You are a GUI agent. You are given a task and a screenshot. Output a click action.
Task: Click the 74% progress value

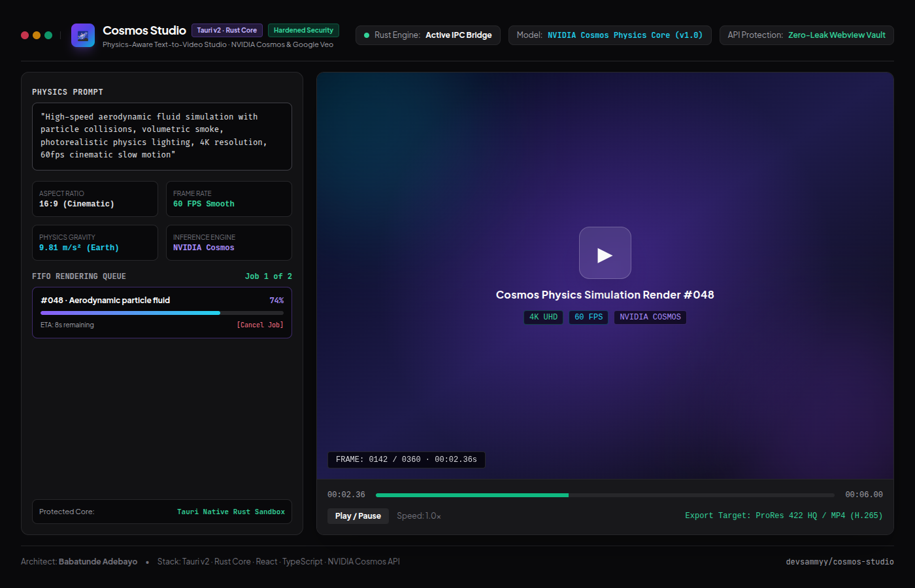tap(276, 301)
